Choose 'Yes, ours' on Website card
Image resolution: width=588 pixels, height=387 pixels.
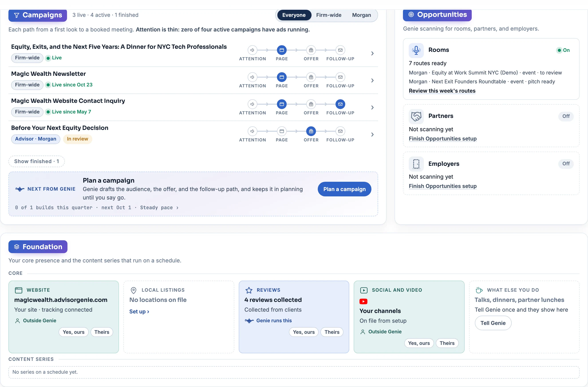point(73,332)
